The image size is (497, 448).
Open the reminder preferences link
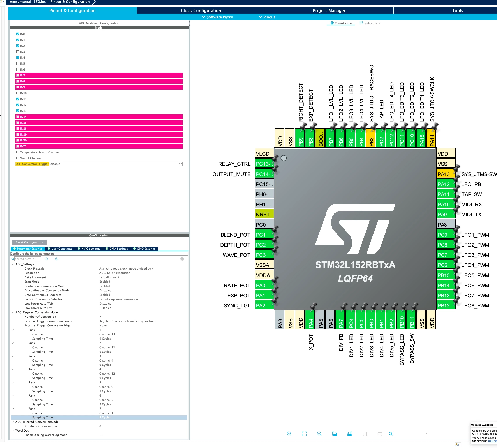click(492, 441)
